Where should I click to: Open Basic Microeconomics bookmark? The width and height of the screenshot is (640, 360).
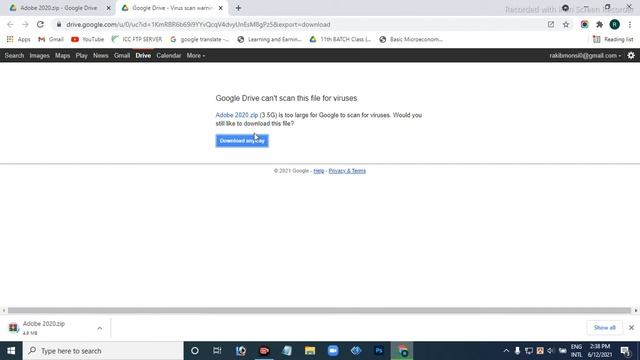(411, 39)
